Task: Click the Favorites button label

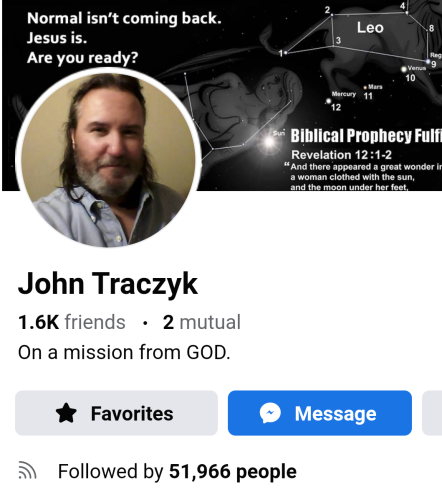Action: coord(132,414)
